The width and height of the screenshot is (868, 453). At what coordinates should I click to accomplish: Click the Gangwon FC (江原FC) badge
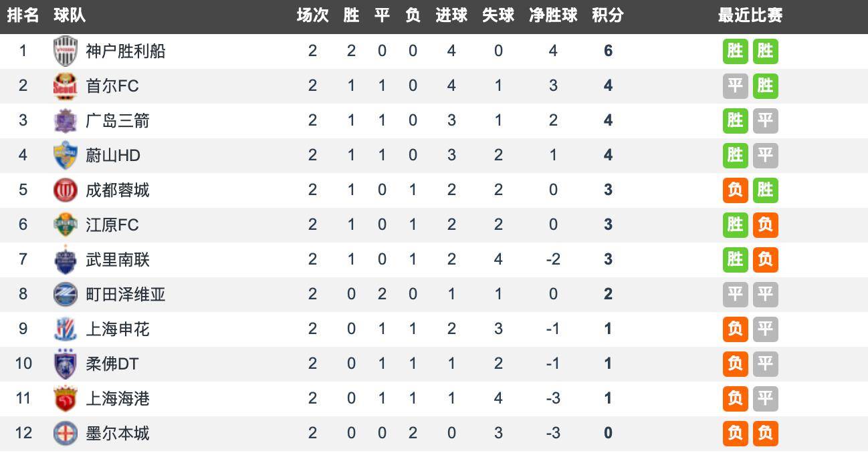click(66, 225)
